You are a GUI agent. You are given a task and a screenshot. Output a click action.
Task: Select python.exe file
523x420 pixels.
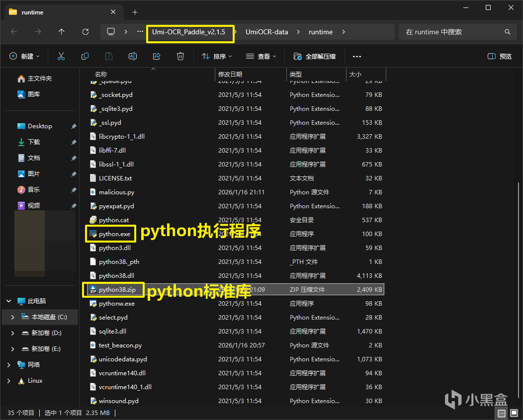coord(115,234)
